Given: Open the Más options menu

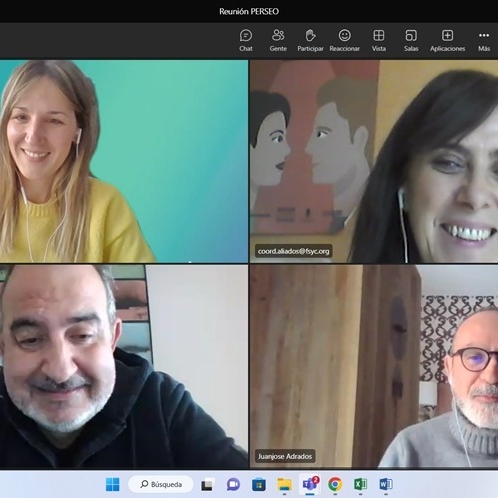Looking at the screenshot, I should [484, 40].
